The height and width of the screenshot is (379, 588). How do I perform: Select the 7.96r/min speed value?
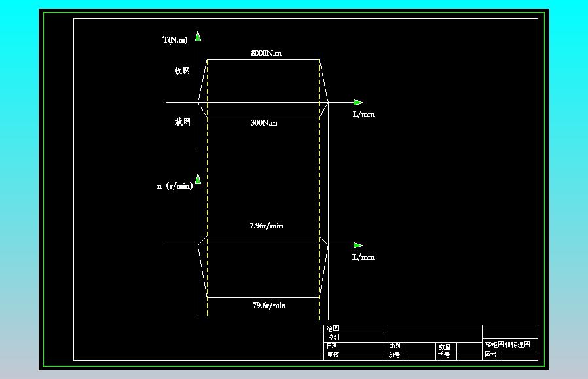(266, 226)
